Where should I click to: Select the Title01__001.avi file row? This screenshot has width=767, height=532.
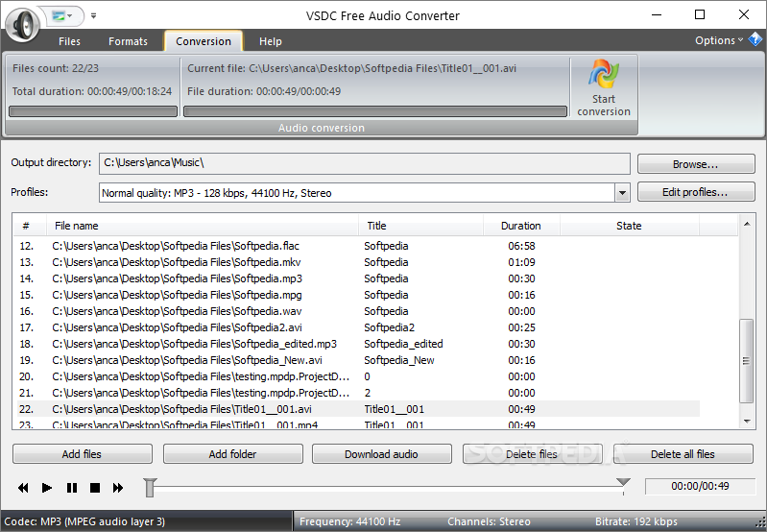click(358, 409)
